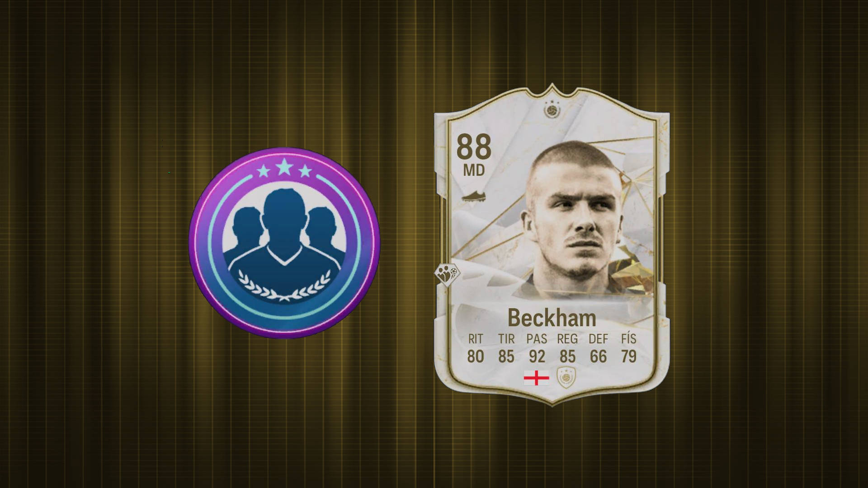Click the Icon crest beside the flag

pyautogui.click(x=566, y=377)
